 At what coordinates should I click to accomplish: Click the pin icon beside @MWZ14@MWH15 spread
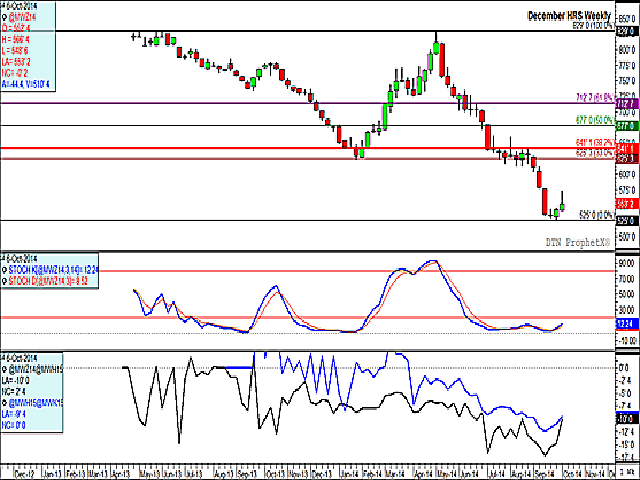[4, 369]
